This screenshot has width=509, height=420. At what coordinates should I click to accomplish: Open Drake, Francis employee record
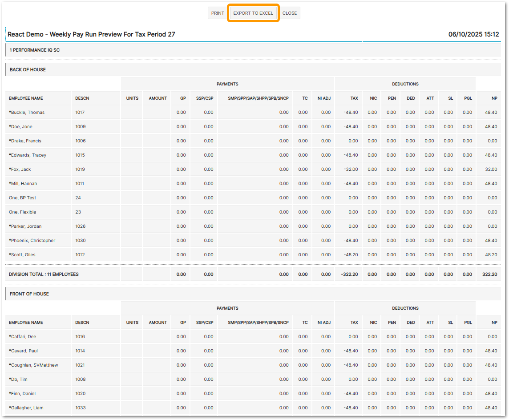26,141
